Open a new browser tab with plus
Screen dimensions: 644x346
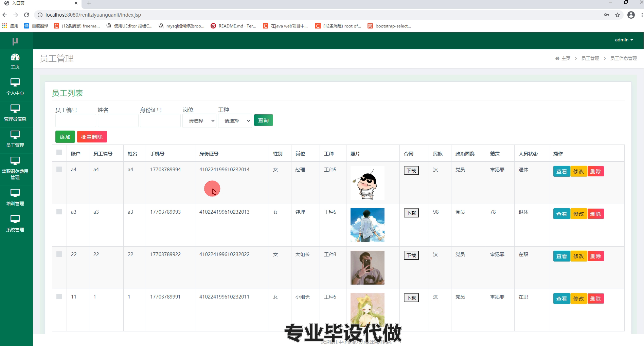(x=89, y=3)
